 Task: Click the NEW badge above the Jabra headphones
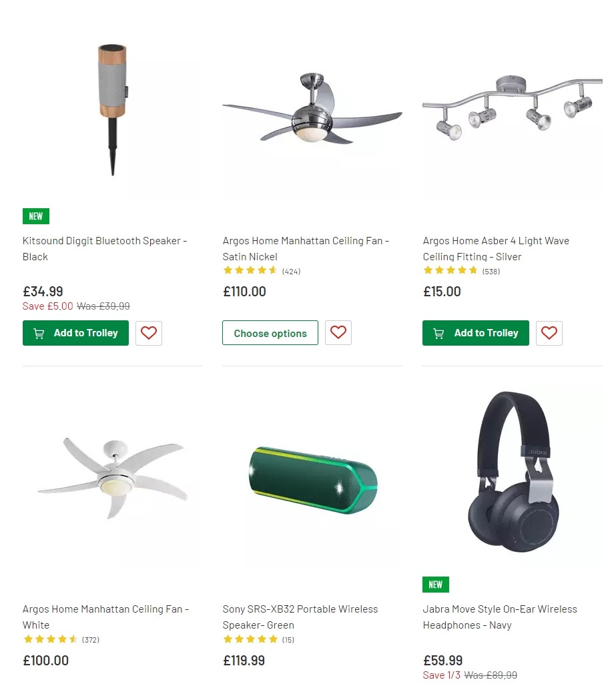pyautogui.click(x=435, y=584)
